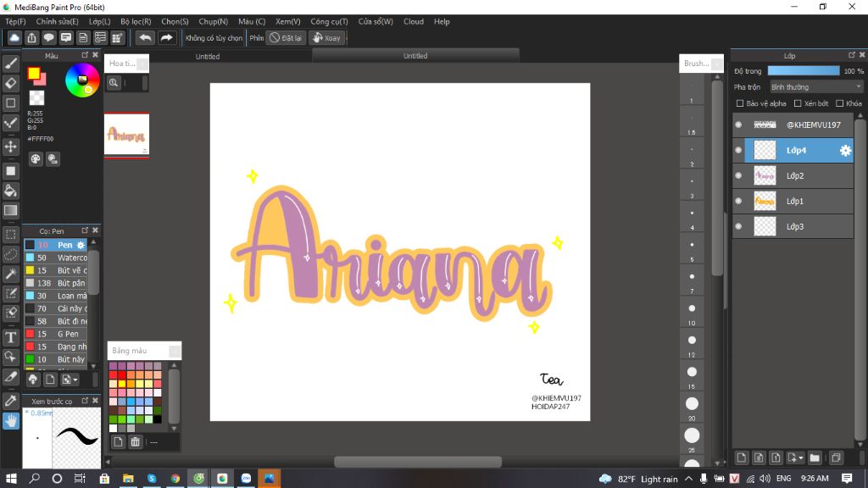This screenshot has height=488, width=868.
Task: Open the Pen brush settings gear
Action: click(x=81, y=245)
